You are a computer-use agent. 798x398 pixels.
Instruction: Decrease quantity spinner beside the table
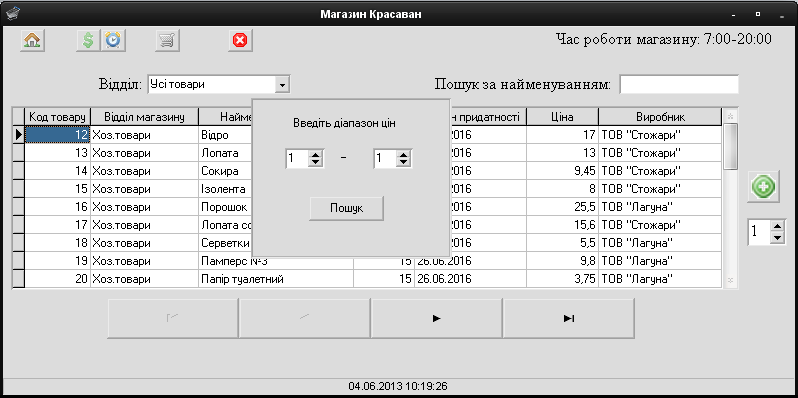(x=778, y=237)
